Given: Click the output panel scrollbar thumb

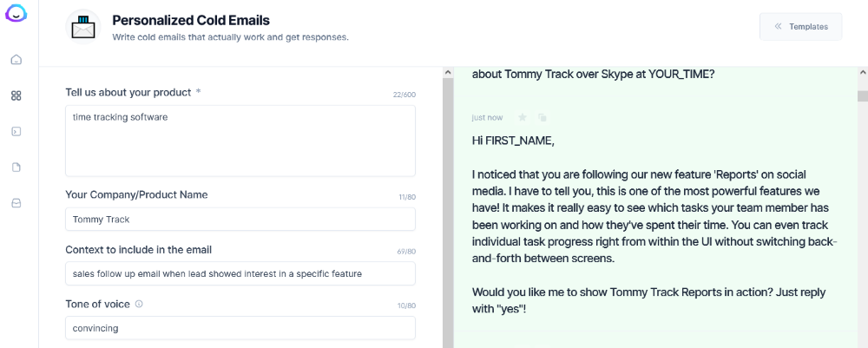Looking at the screenshot, I should pos(863,96).
